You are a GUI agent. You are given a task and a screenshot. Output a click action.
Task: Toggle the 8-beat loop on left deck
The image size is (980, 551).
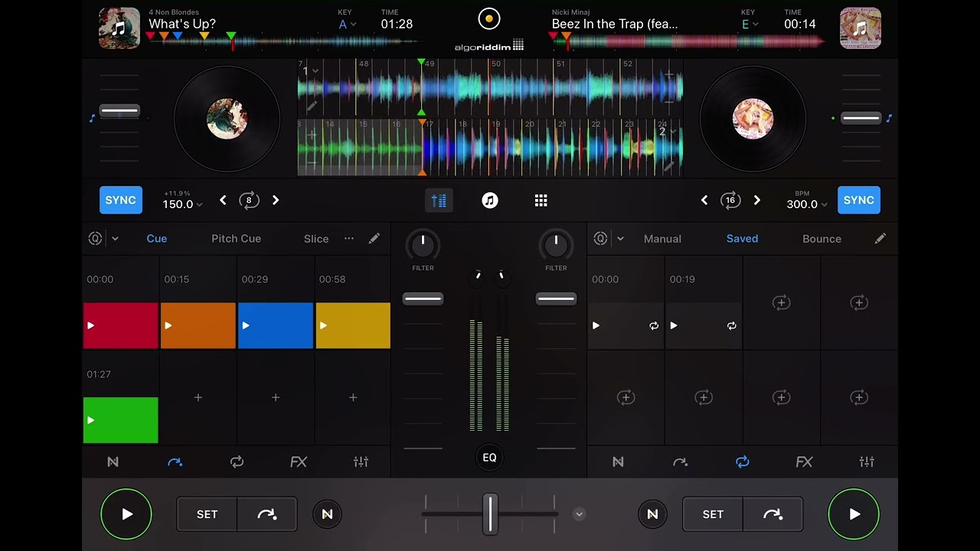coord(249,201)
